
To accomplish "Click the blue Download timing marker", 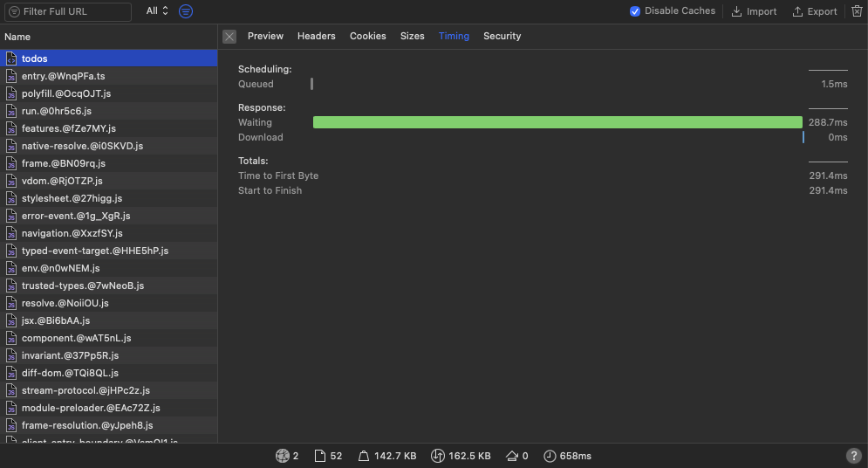I will click(x=803, y=137).
